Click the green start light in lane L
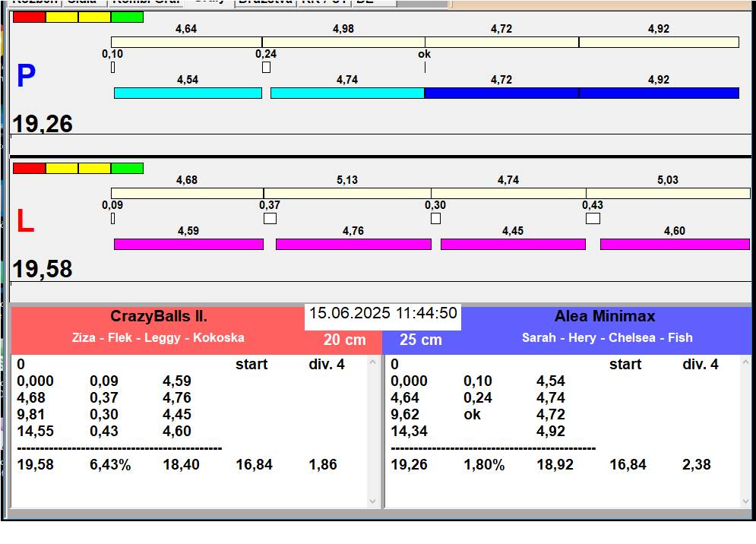Screen dimensions: 756x544 pos(128,169)
